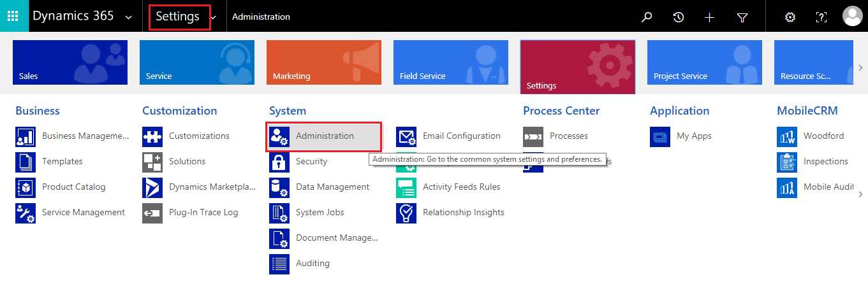Click the plus quick create icon
Viewport: 868px width, 291px height.
tap(709, 17)
